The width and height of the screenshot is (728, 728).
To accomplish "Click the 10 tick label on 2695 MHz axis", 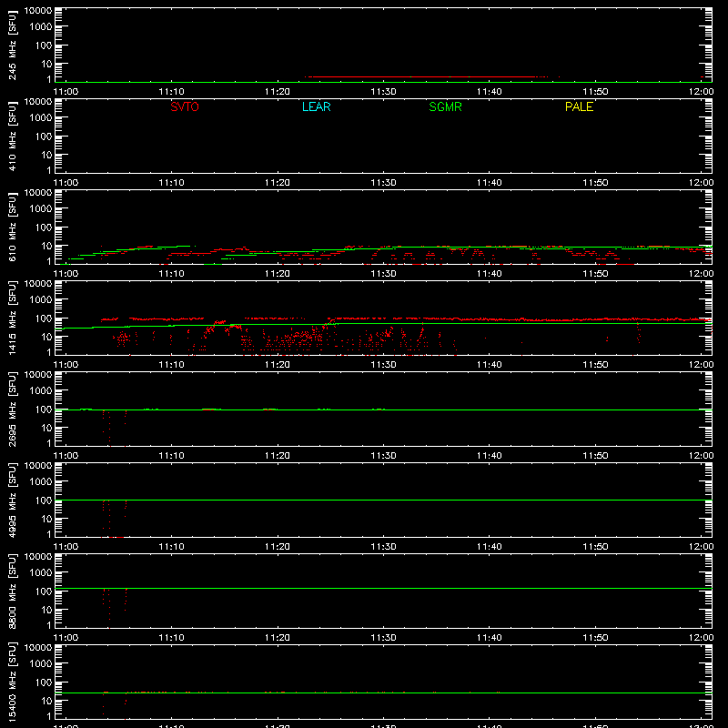I will click(x=46, y=428).
